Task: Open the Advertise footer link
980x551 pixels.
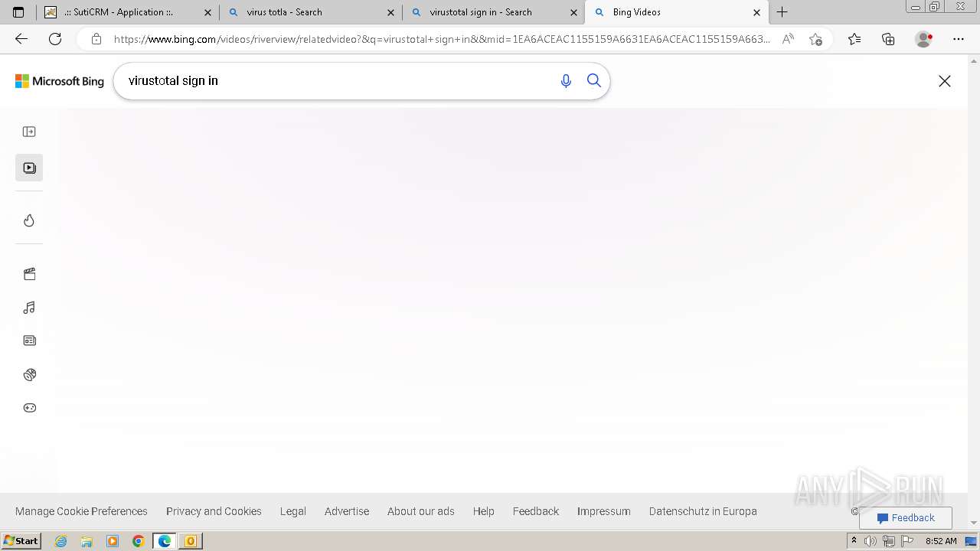Action: [347, 511]
